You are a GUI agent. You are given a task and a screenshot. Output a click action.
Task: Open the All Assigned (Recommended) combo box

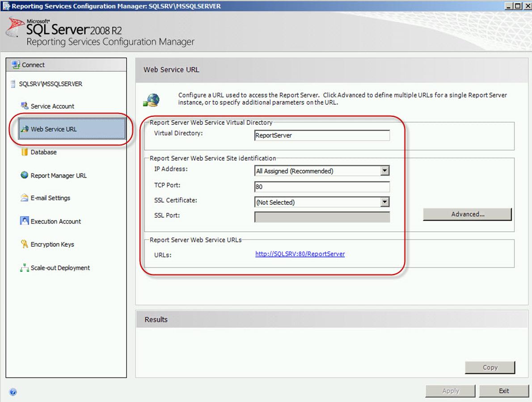322,171
